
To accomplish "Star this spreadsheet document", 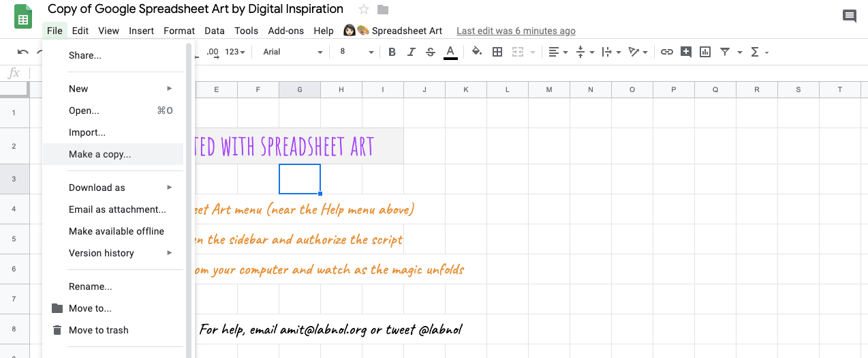I will [364, 10].
